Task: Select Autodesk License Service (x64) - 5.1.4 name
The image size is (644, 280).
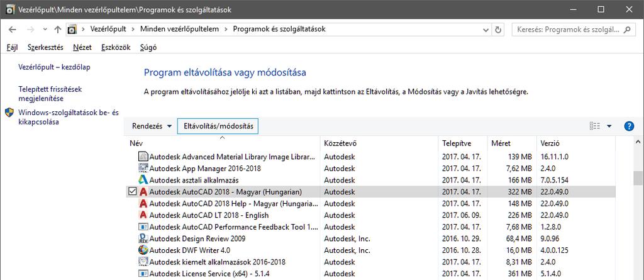Action: coord(209,274)
